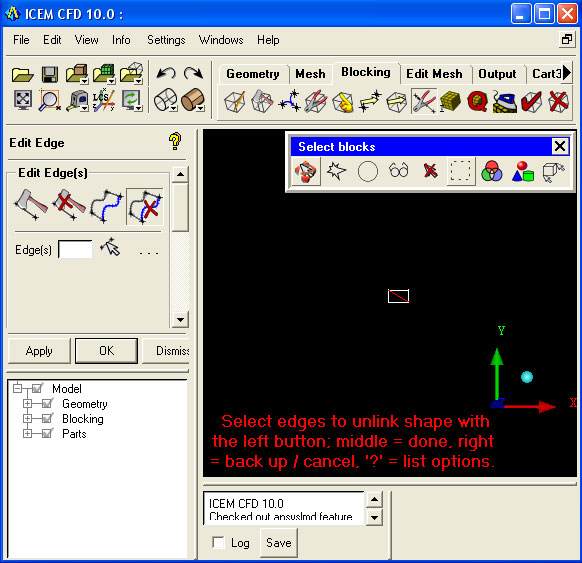The height and width of the screenshot is (563, 582).
Task: Click into the Edge(s) input field
Action: [x=75, y=249]
